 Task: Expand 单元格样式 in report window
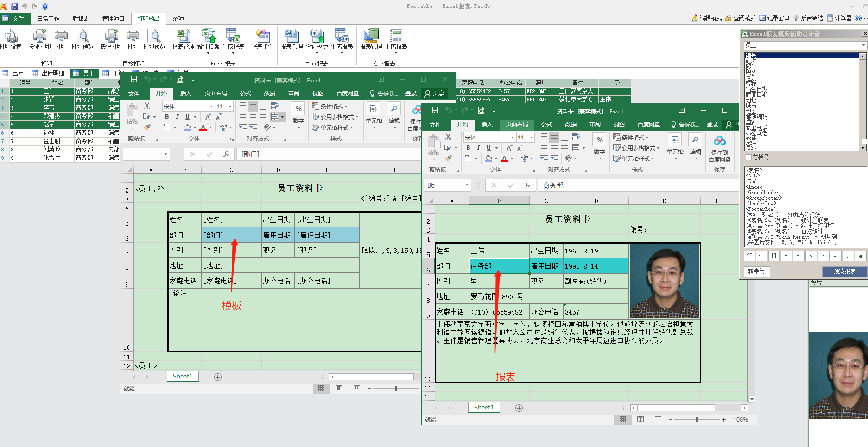tap(634, 158)
